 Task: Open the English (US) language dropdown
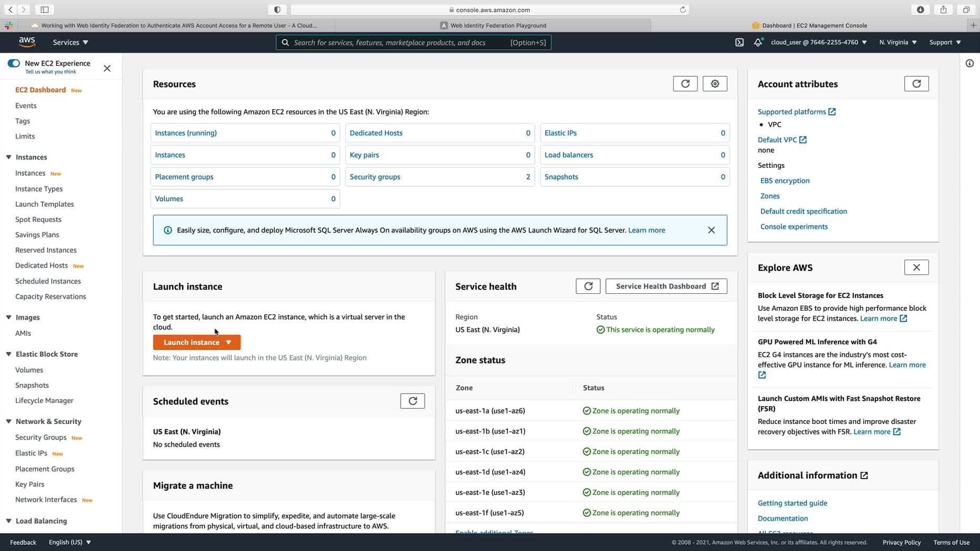70,542
